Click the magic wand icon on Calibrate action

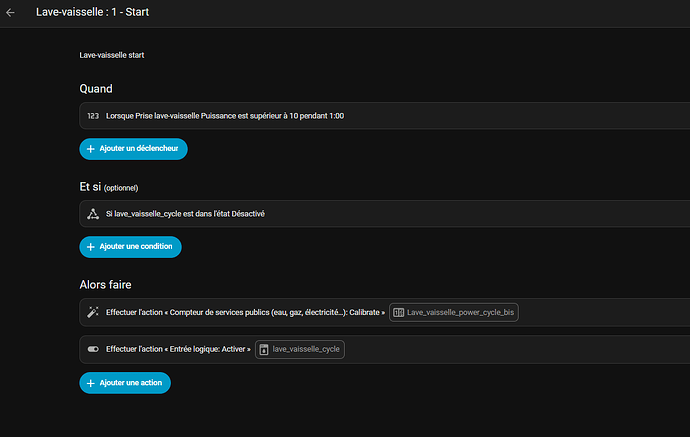click(x=93, y=312)
